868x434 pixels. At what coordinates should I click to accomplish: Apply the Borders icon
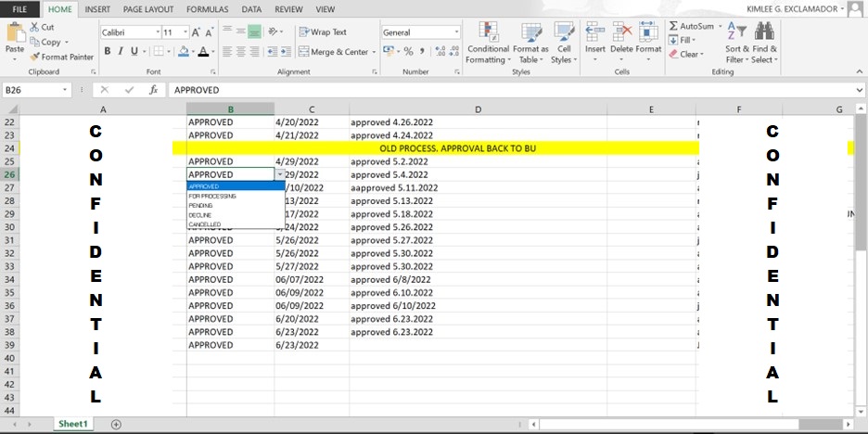coord(159,52)
